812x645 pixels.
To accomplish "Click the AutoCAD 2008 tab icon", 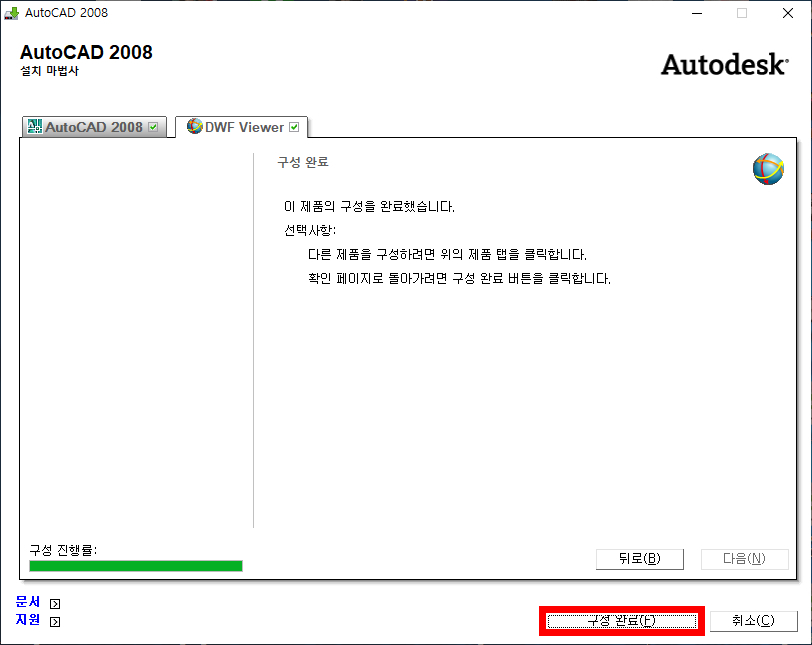I will pyautogui.click(x=35, y=126).
